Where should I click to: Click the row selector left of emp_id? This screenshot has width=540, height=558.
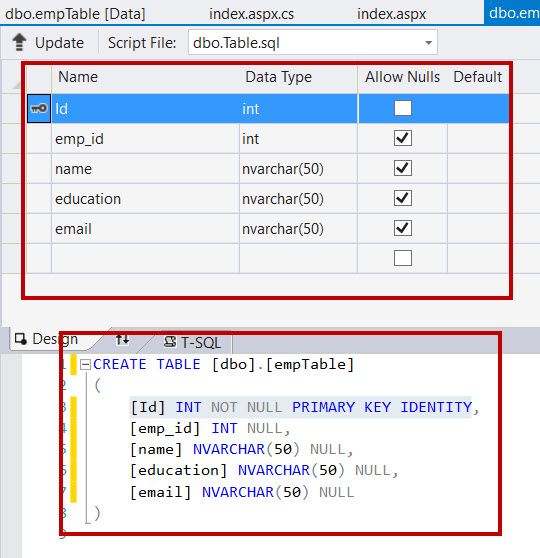click(x=39, y=139)
